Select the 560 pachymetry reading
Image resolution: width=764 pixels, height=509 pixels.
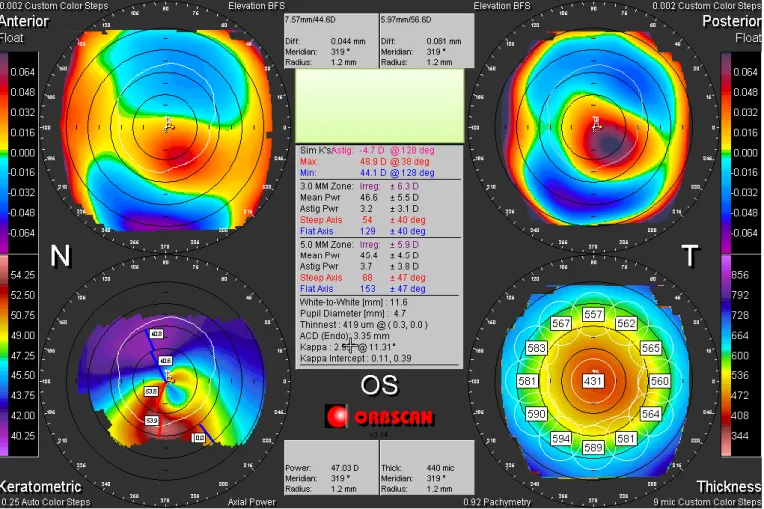tap(659, 381)
